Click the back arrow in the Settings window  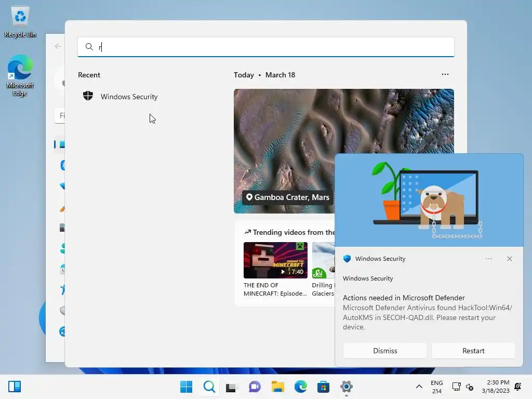58,46
